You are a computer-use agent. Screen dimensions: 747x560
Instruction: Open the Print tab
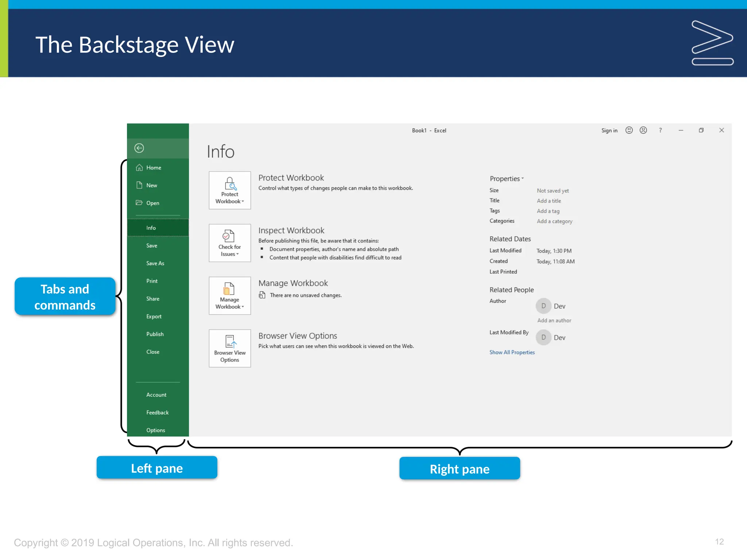click(158, 281)
